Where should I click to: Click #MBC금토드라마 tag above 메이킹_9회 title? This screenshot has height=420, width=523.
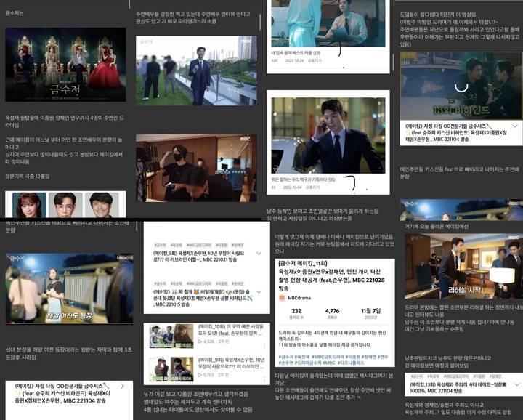(x=199, y=245)
